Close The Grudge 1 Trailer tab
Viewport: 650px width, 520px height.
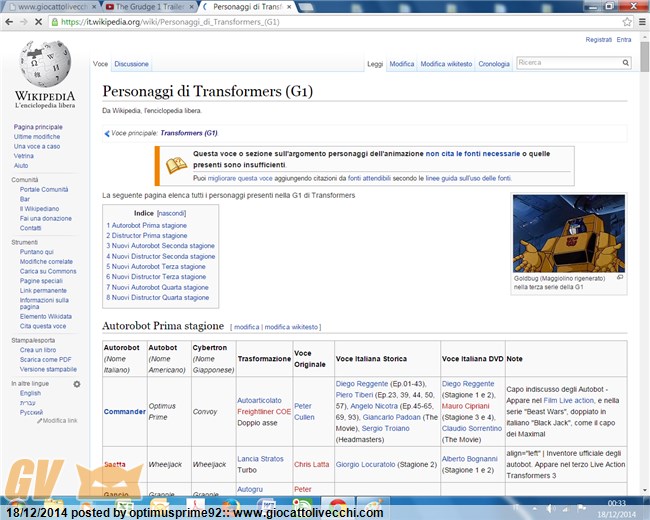pos(192,7)
